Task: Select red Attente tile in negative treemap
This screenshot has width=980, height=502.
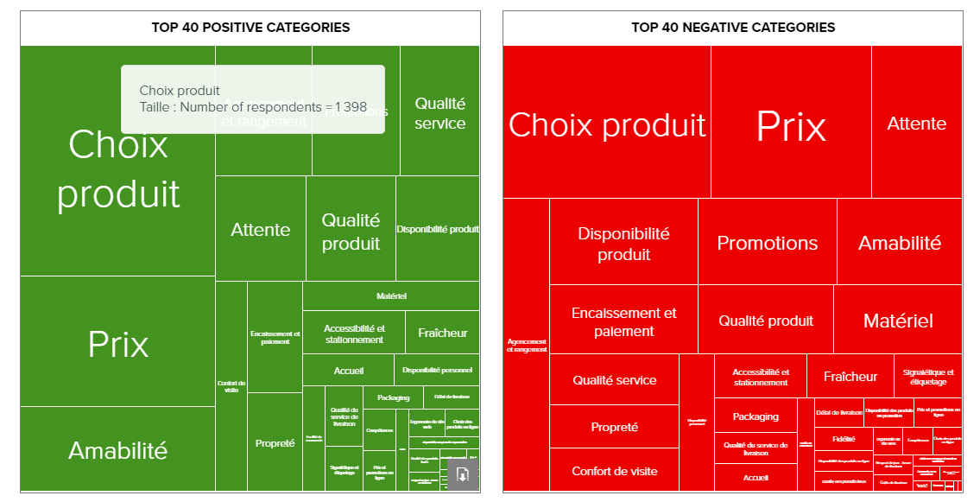Action: pos(916,124)
